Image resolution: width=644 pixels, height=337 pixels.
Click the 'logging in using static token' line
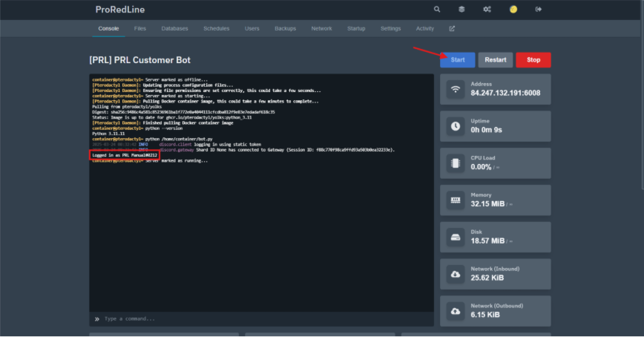pos(177,145)
